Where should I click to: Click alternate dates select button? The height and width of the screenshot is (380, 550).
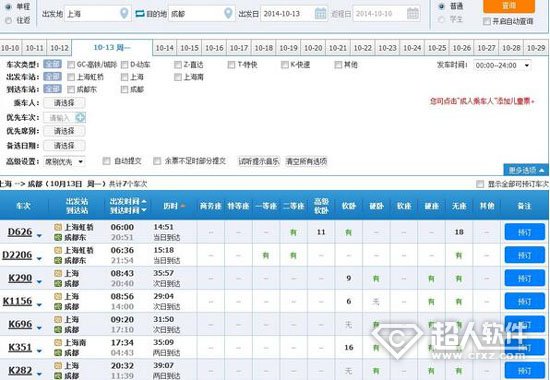[64, 146]
